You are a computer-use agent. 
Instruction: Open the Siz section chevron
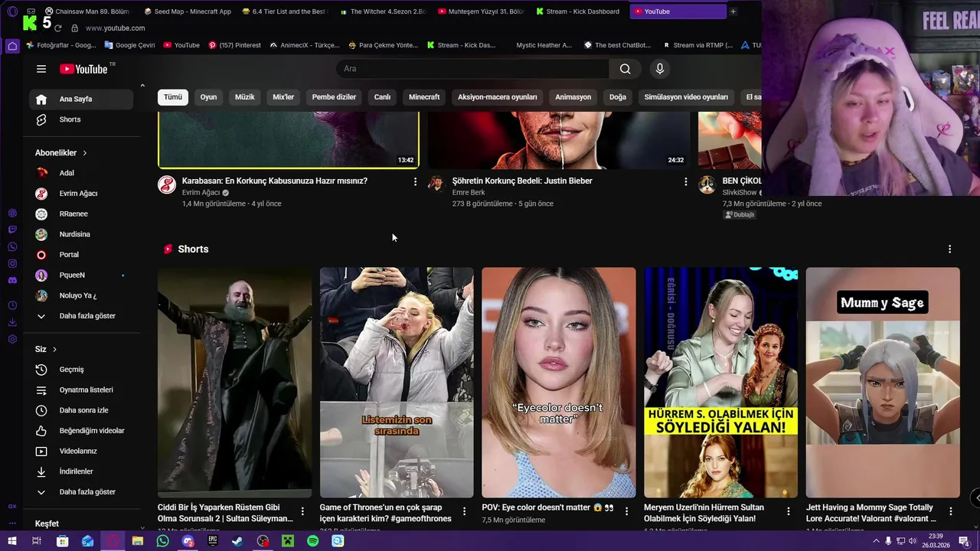click(x=54, y=350)
